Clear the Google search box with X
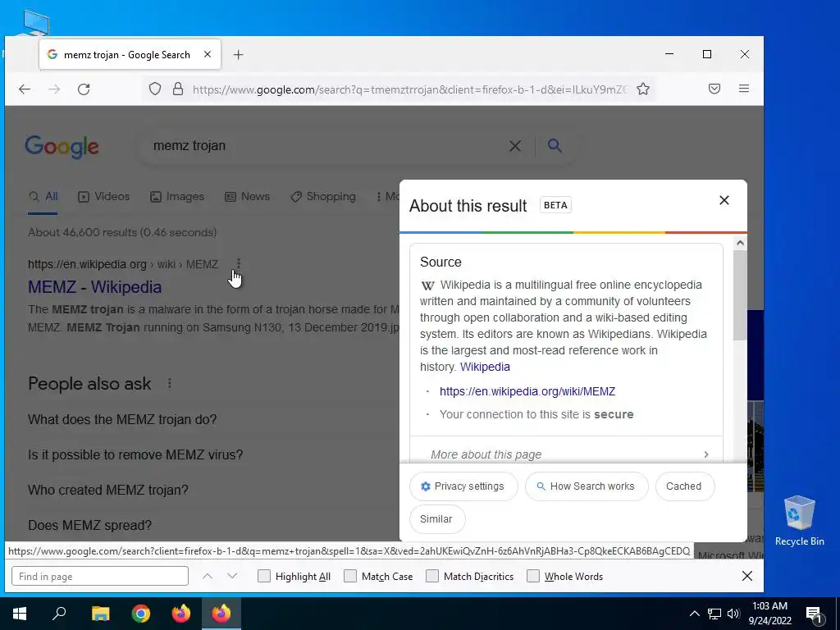The width and height of the screenshot is (840, 630). [x=515, y=146]
